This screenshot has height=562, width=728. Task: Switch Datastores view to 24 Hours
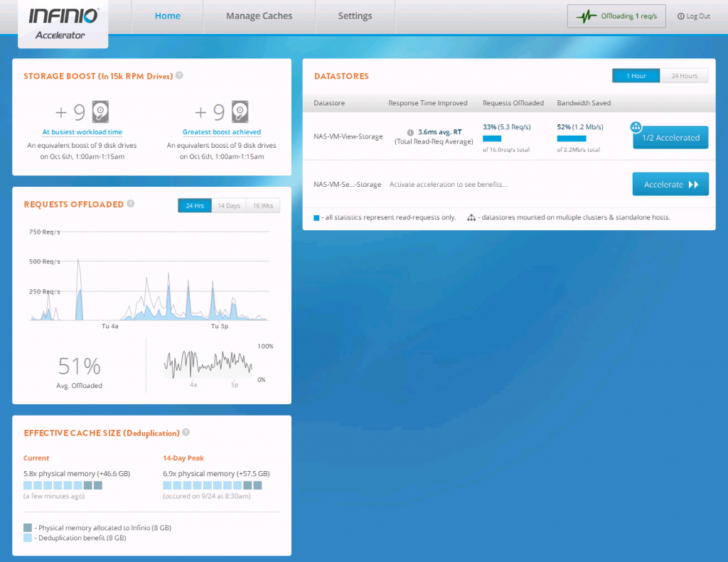(684, 75)
